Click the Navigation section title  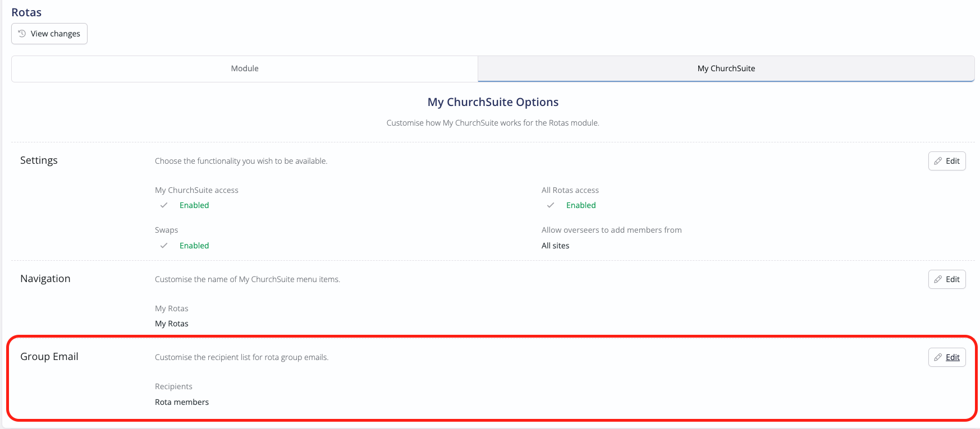click(45, 279)
